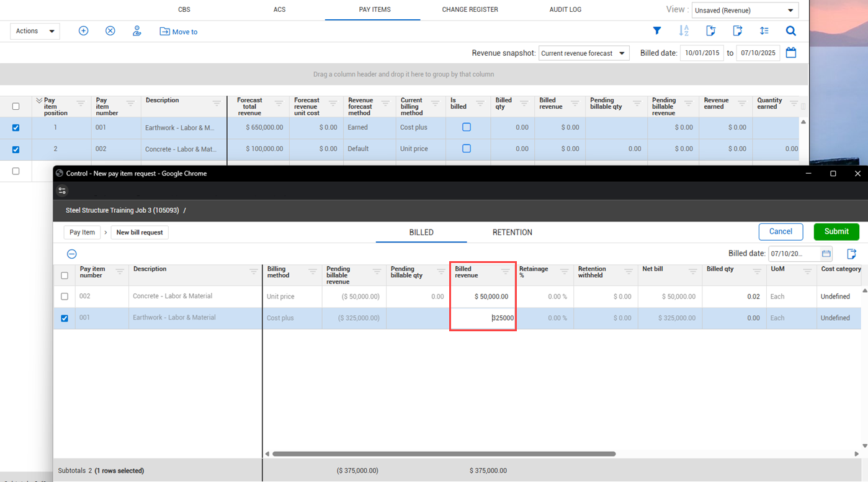Uncheck pay item position 1 row checkbox

click(x=16, y=128)
